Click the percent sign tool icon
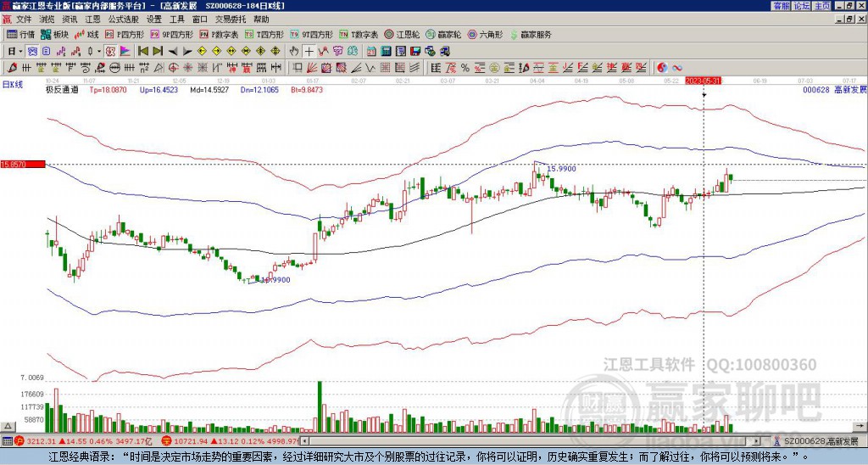This screenshot has width=868, height=465. (x=465, y=68)
